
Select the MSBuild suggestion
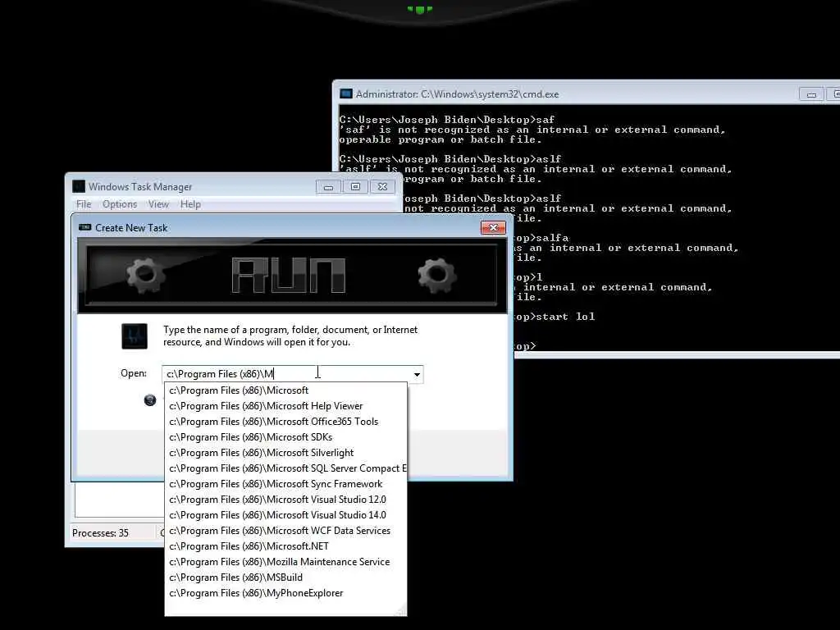coord(286,577)
